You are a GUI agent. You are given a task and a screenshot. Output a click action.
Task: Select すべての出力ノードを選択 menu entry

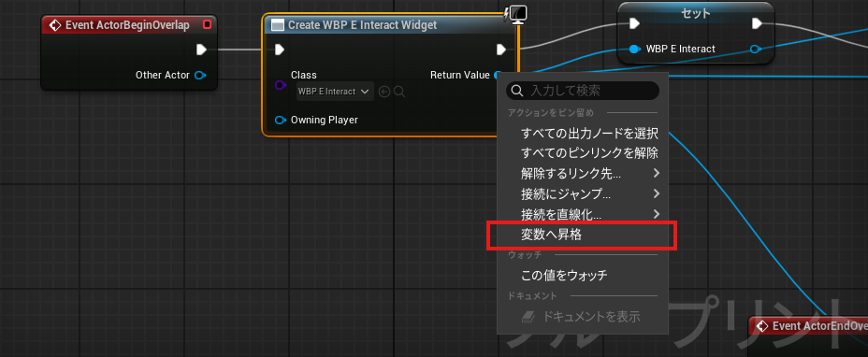[x=589, y=133]
